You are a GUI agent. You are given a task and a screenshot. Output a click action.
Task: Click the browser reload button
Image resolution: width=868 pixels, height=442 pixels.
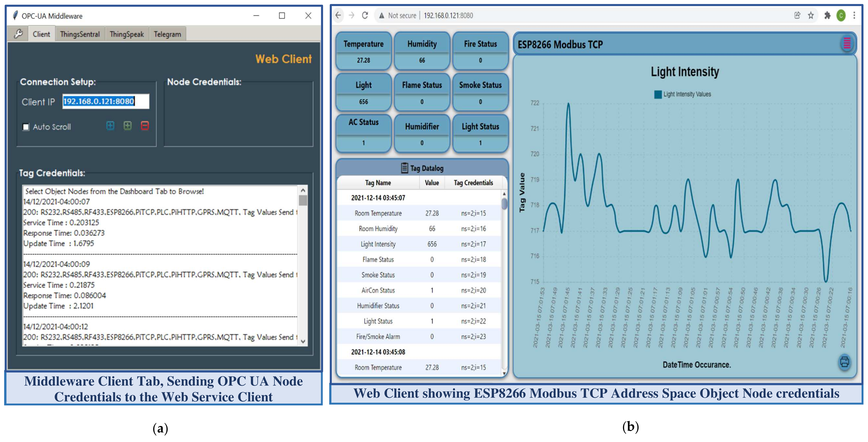pyautogui.click(x=365, y=15)
